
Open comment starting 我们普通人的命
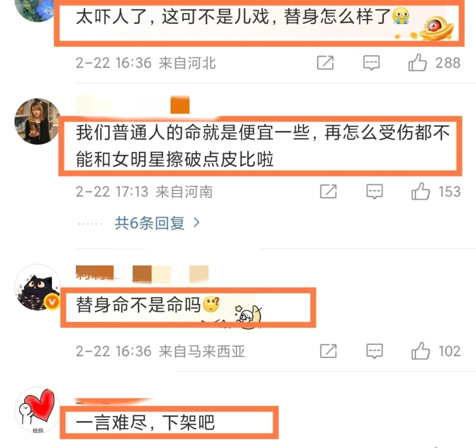[x=263, y=146]
